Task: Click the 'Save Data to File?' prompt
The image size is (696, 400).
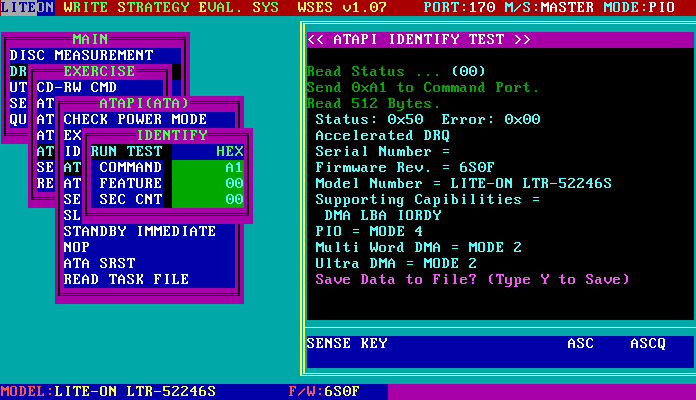Action: 473,279
